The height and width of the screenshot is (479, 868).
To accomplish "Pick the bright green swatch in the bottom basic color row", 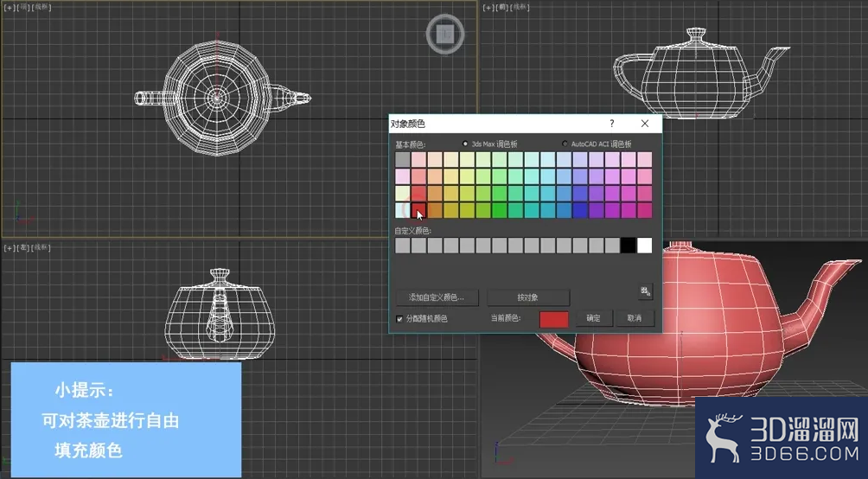I will (500, 210).
